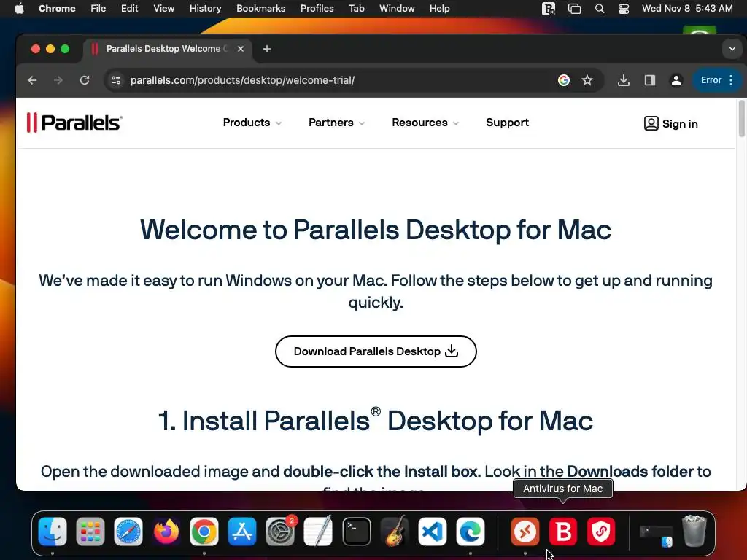The width and height of the screenshot is (747, 560).
Task: Close the Parallels Desktop Welcome tab
Action: pos(241,49)
